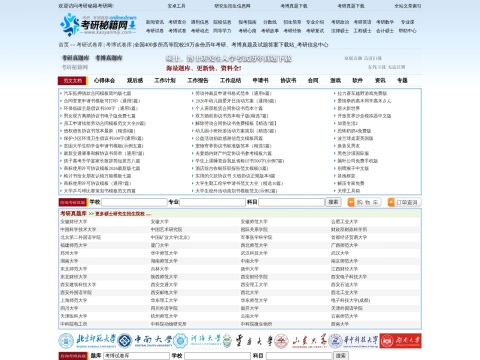The image size is (480, 360).
Task: Click the 山东大学 logo banner
Action: click(301, 341)
